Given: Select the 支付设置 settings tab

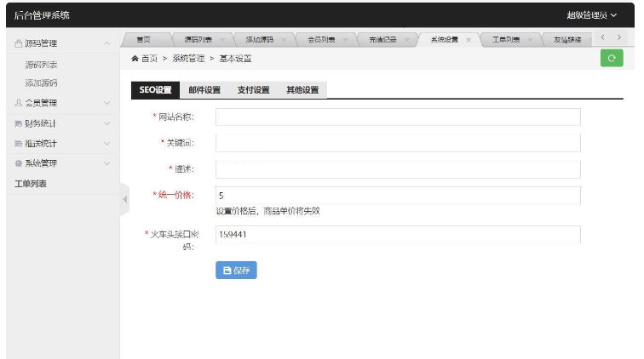Looking at the screenshot, I should (253, 90).
